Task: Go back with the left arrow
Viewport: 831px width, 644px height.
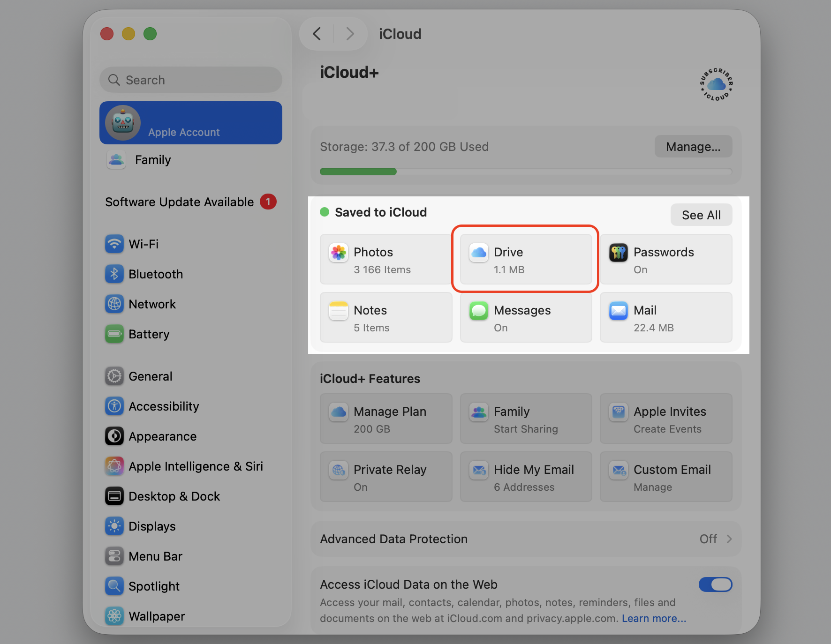Action: [x=317, y=34]
